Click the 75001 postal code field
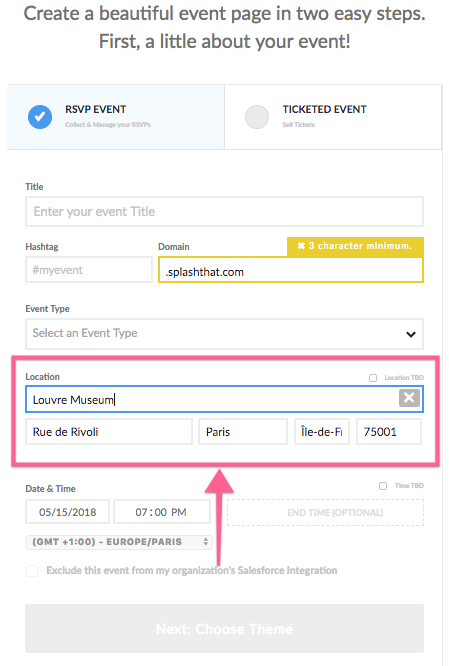 coord(389,432)
